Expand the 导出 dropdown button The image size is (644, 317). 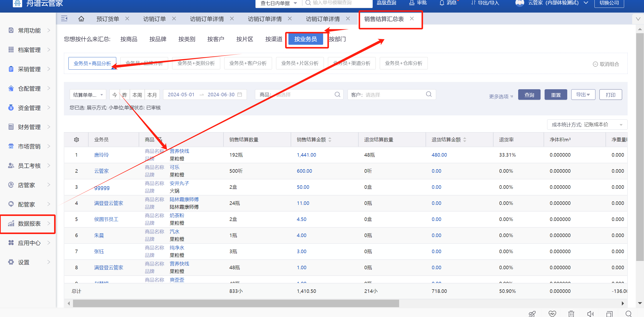coord(583,95)
